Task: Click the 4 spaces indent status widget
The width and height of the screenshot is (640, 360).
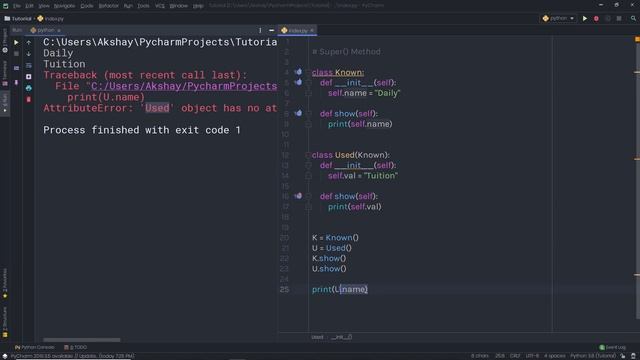Action: click(x=555, y=356)
